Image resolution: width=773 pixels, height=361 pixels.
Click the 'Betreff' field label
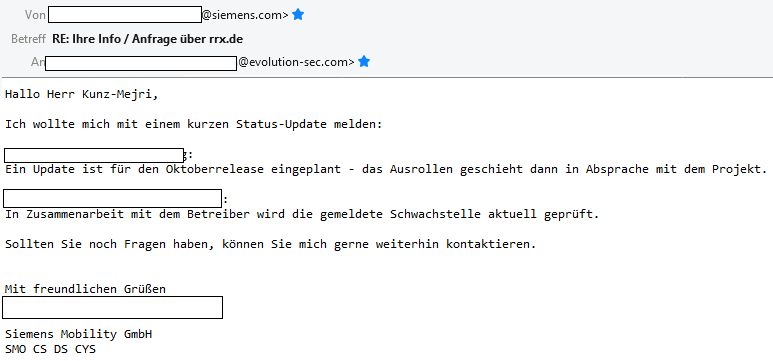29,39
